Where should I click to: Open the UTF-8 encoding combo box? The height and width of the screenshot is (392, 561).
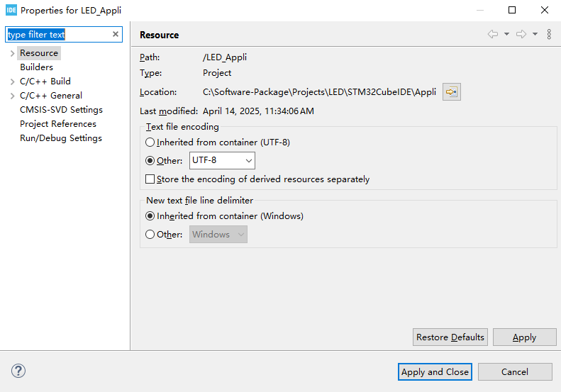click(x=222, y=161)
